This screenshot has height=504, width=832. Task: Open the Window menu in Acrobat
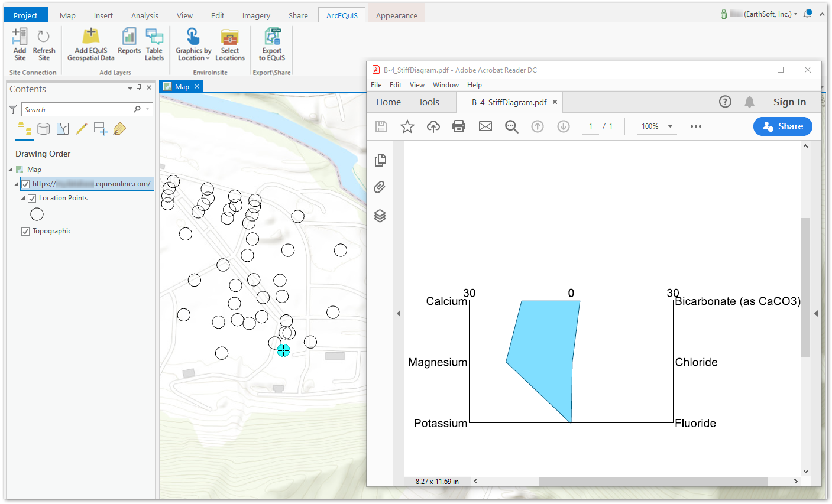click(x=445, y=85)
